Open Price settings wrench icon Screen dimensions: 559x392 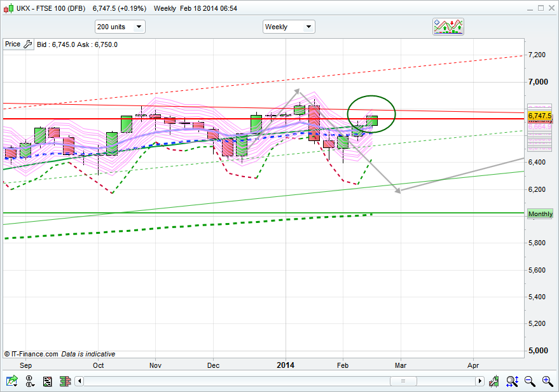pos(27,44)
